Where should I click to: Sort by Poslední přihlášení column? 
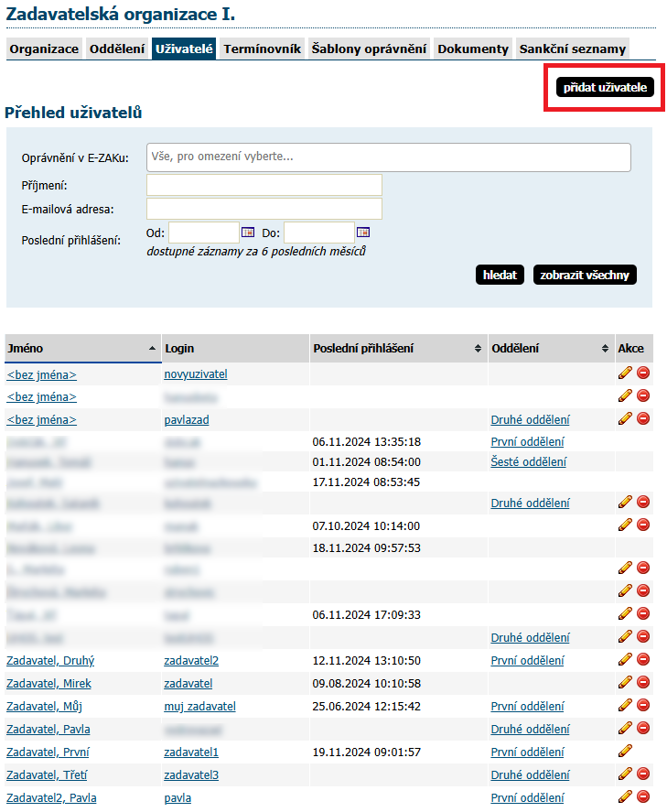coord(477,349)
